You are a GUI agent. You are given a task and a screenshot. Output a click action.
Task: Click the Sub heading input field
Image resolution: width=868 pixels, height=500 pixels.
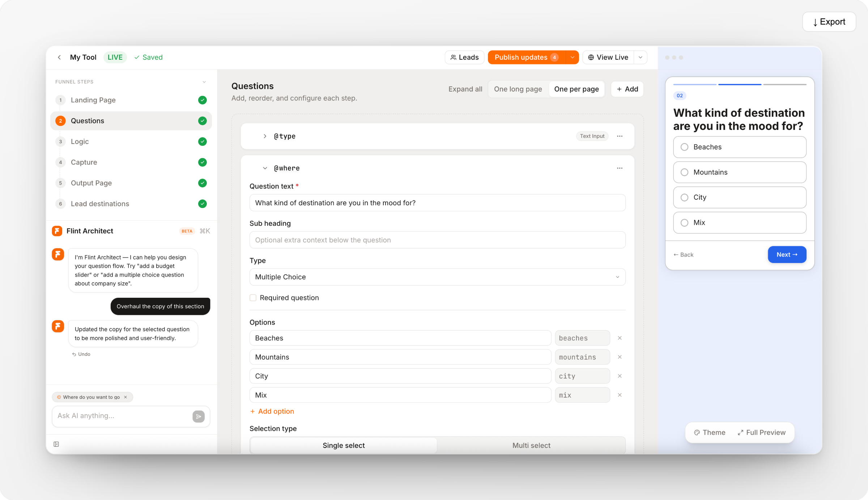point(437,240)
